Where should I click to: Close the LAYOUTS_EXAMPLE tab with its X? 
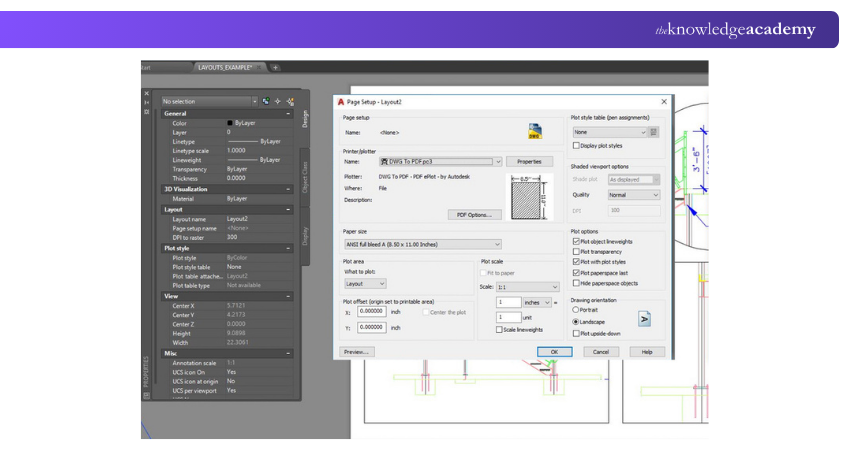coord(259,67)
